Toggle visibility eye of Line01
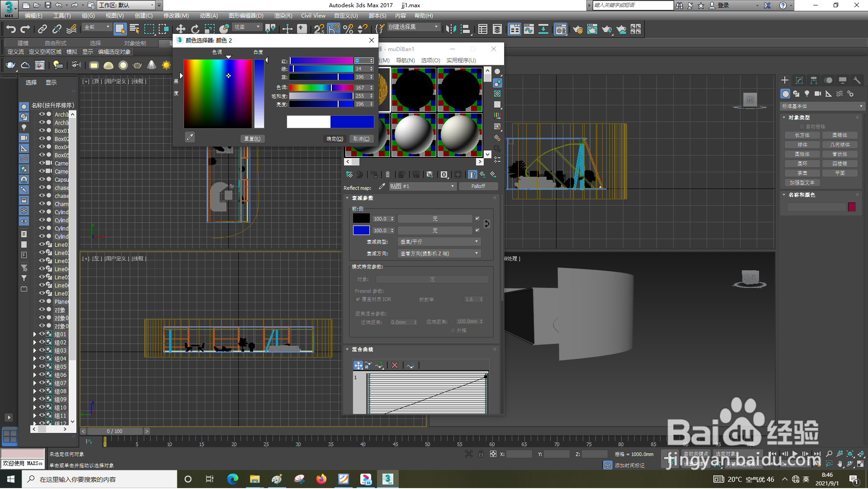Screen dimensions: 868x489 coord(42,244)
